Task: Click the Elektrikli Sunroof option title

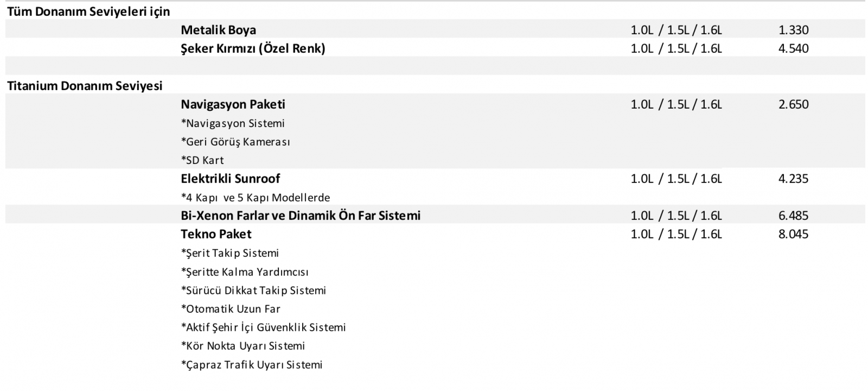Action: pos(231,179)
